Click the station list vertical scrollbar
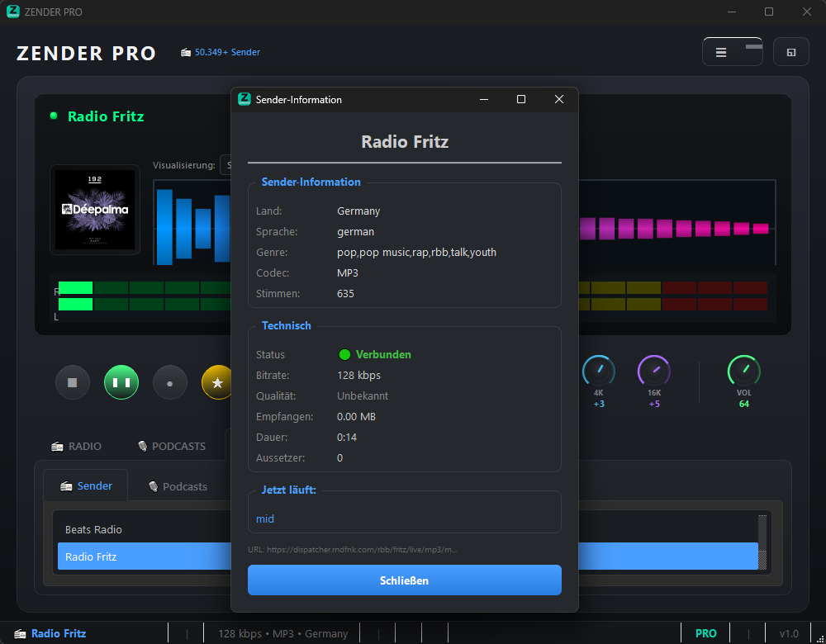This screenshot has height=644, width=826. click(x=762, y=542)
